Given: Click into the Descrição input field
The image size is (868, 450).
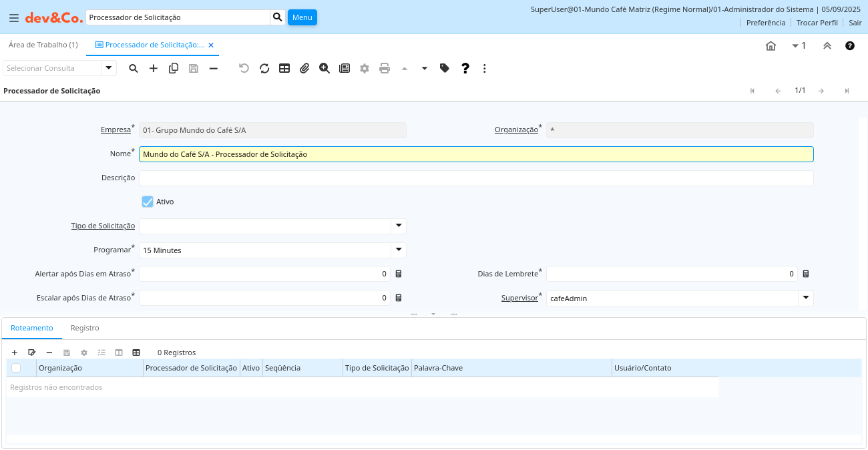Looking at the screenshot, I should point(475,178).
